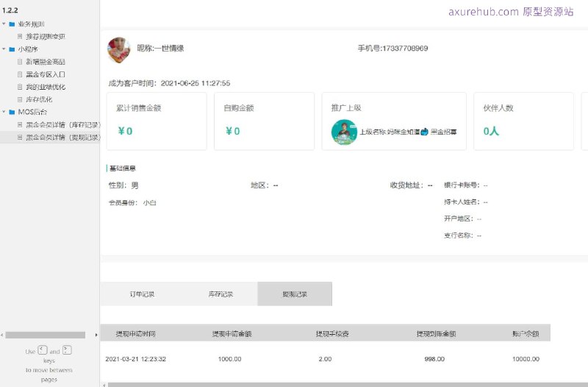Image resolution: width=588 pixels, height=387 pixels.
Task: Click the 998.00 cell
Action: pos(434,359)
